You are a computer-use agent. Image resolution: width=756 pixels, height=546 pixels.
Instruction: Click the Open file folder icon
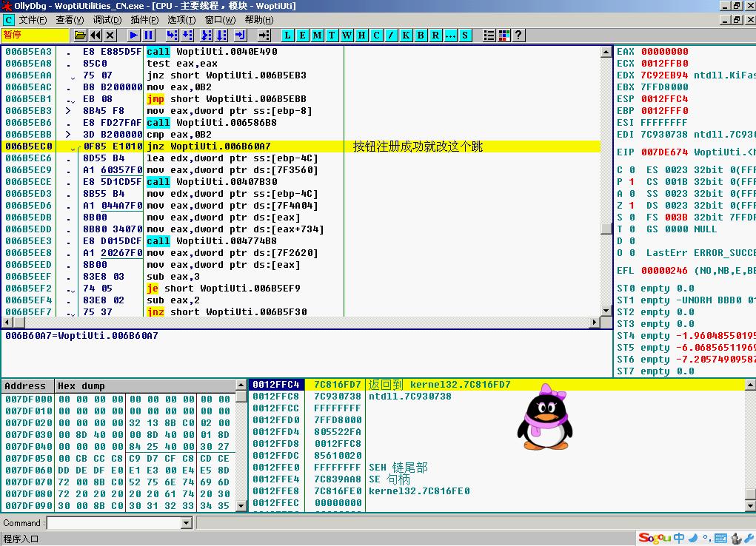tap(80, 36)
